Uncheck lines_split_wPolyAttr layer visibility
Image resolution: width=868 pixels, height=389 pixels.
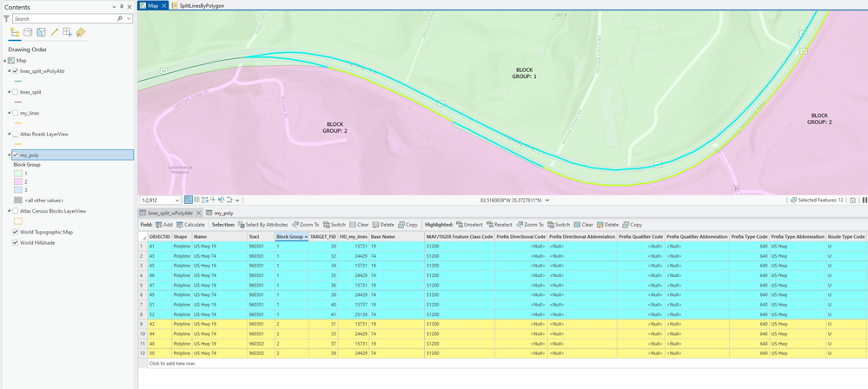15,71
